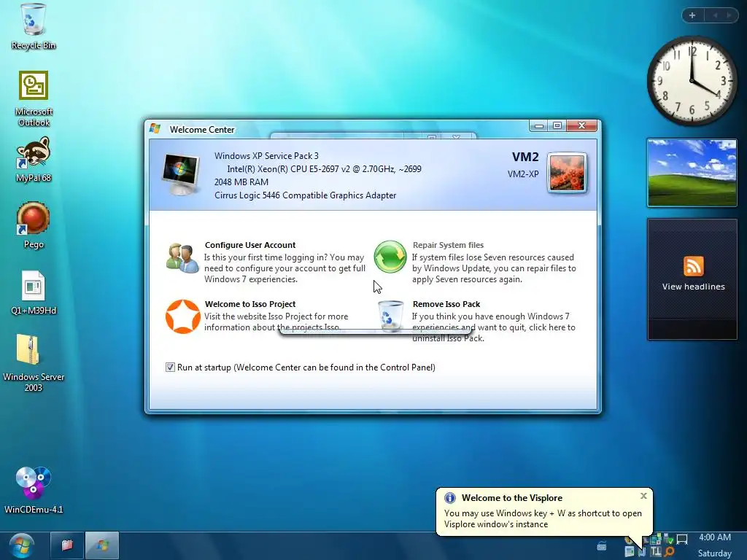Screen dimensions: 747x560
Task: Open the Windows Server 2003 zip folder
Action: [34, 363]
